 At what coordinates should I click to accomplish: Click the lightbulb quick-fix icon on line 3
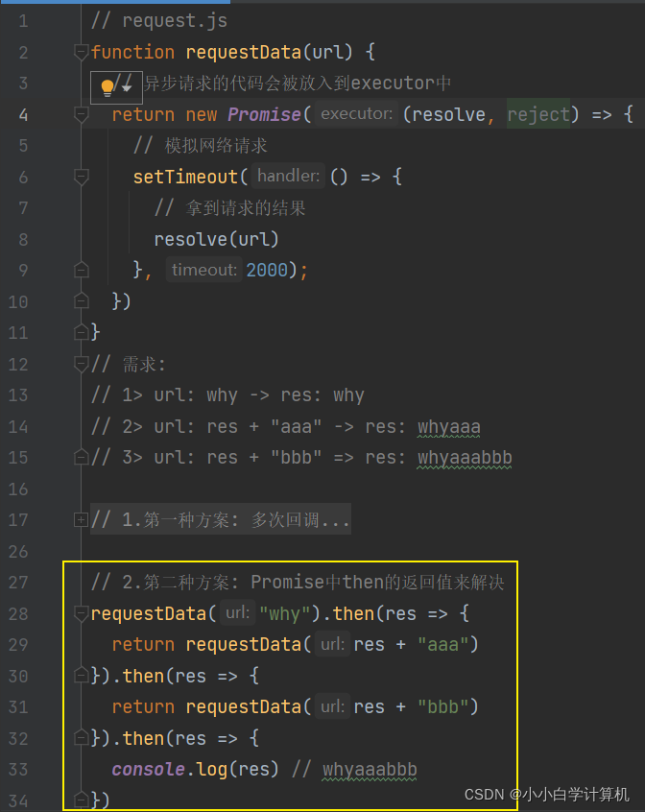coord(107,87)
